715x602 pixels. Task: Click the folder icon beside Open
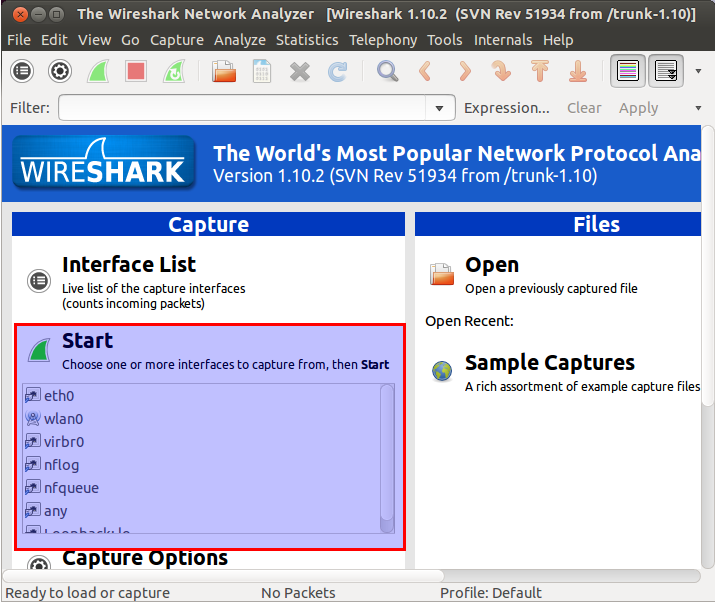tap(441, 274)
